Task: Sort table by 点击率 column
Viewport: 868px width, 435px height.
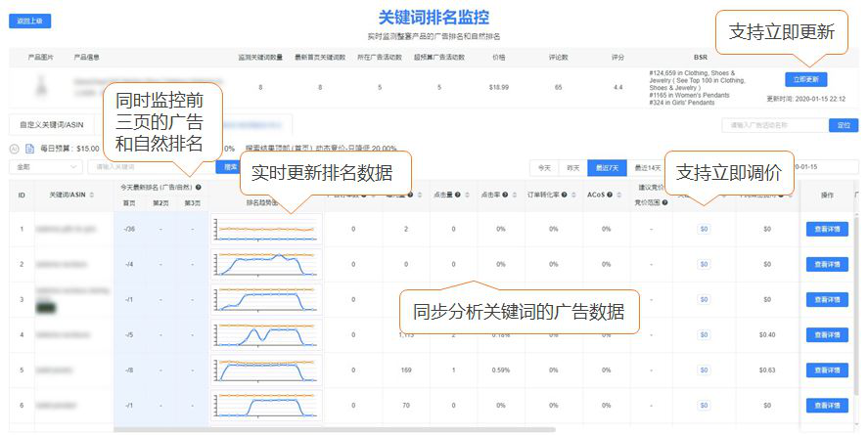Action: coord(515,195)
